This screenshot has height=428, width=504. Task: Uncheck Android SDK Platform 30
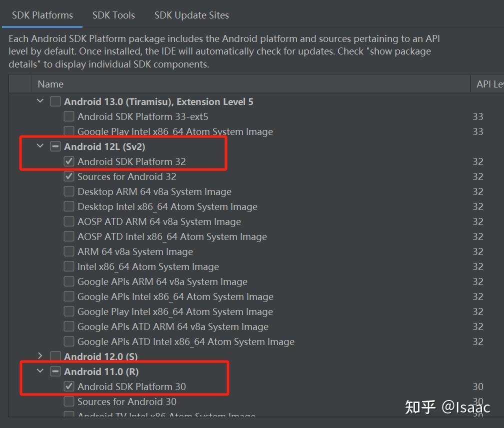pos(68,386)
